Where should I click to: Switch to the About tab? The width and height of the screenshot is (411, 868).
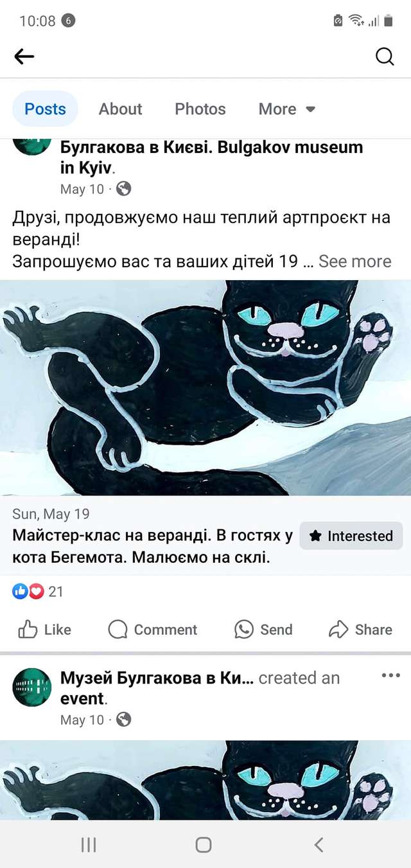[120, 109]
